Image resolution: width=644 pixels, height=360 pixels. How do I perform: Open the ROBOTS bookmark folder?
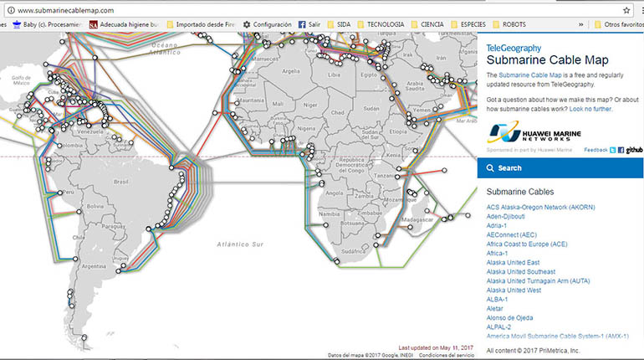(x=509, y=24)
